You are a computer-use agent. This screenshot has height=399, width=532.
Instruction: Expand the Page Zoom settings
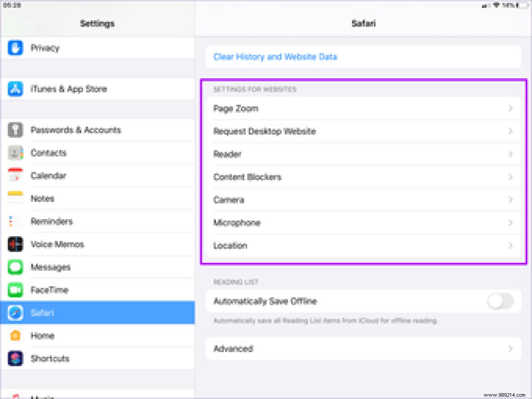(x=363, y=108)
